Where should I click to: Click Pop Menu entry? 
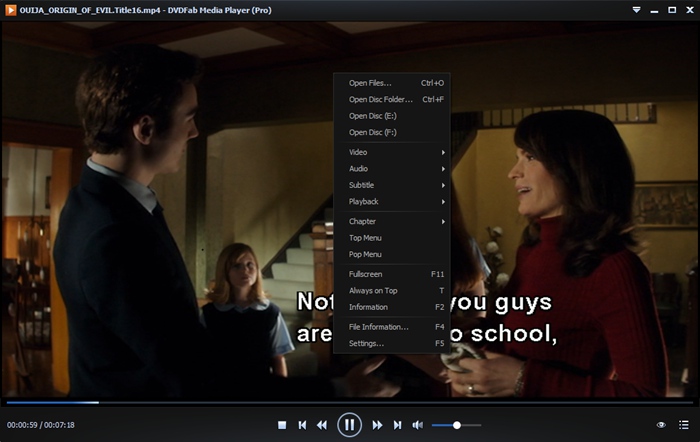392,254
